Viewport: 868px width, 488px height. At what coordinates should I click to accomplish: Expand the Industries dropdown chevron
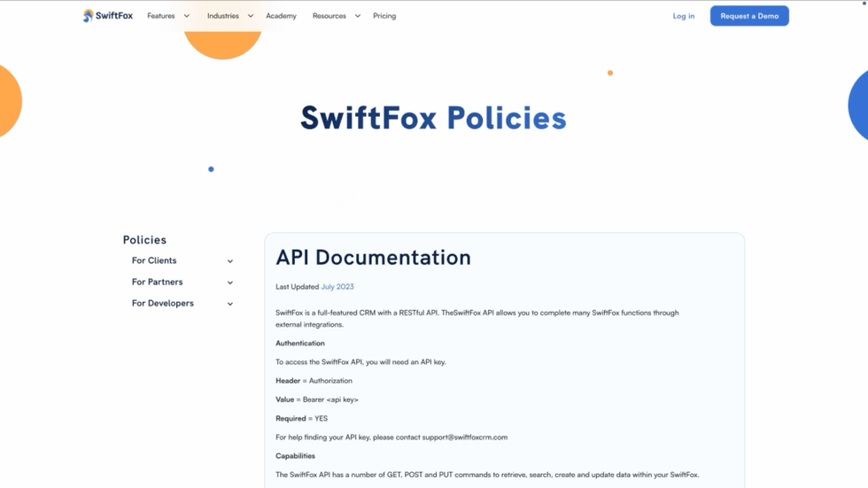[250, 15]
